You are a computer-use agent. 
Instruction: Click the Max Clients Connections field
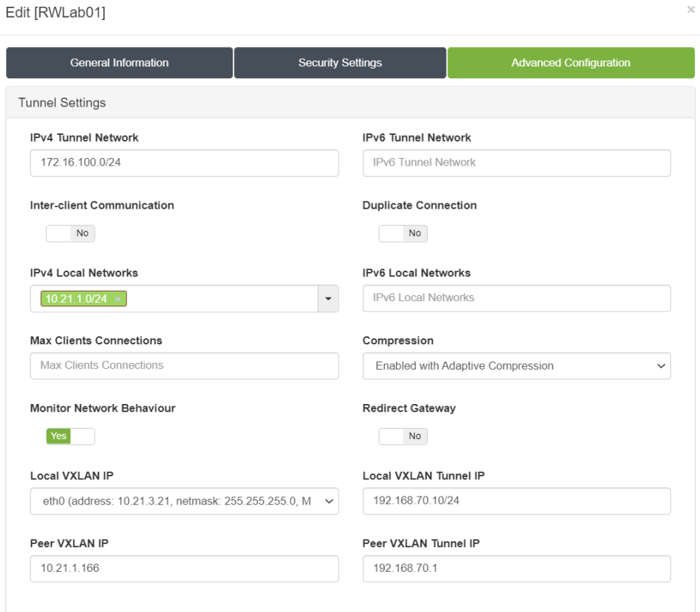point(184,366)
